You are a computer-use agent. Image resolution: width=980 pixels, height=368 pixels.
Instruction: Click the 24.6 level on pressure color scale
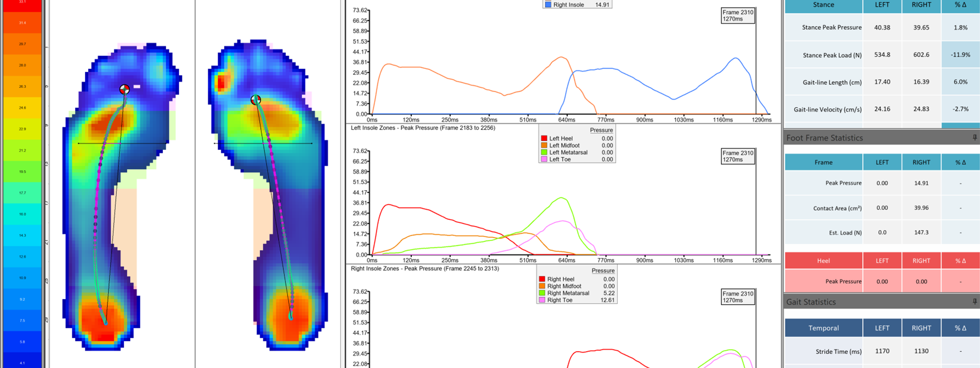point(22,108)
